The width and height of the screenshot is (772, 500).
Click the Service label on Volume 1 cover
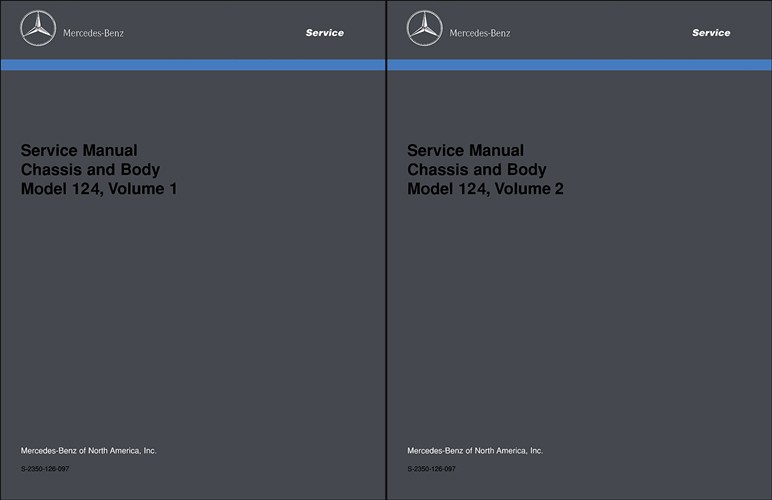point(325,33)
